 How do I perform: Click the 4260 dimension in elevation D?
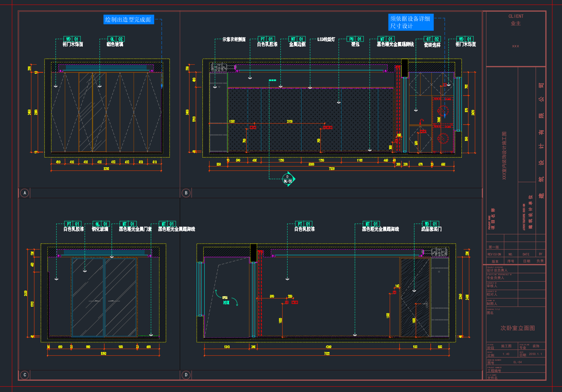(x=329, y=347)
